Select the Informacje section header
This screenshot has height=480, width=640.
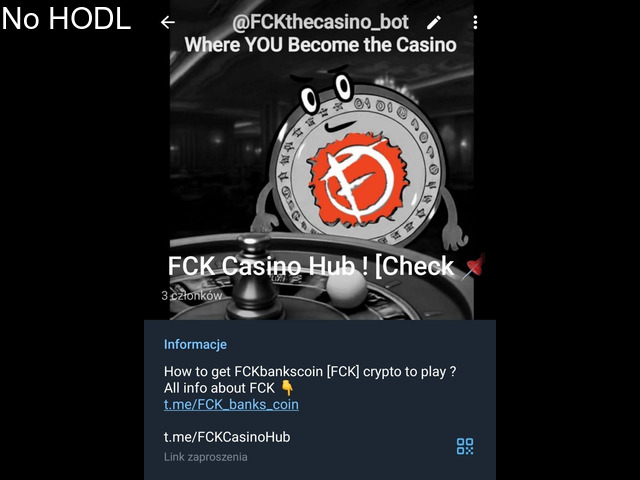[x=195, y=344]
